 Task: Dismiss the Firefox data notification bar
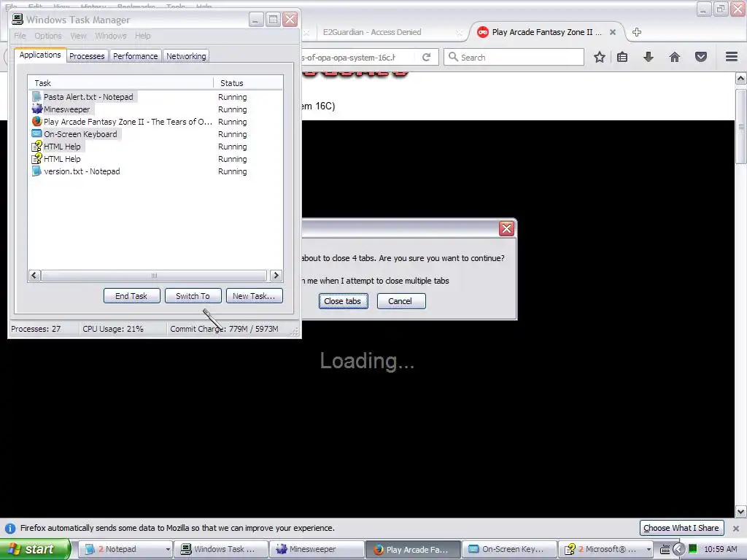click(x=735, y=528)
